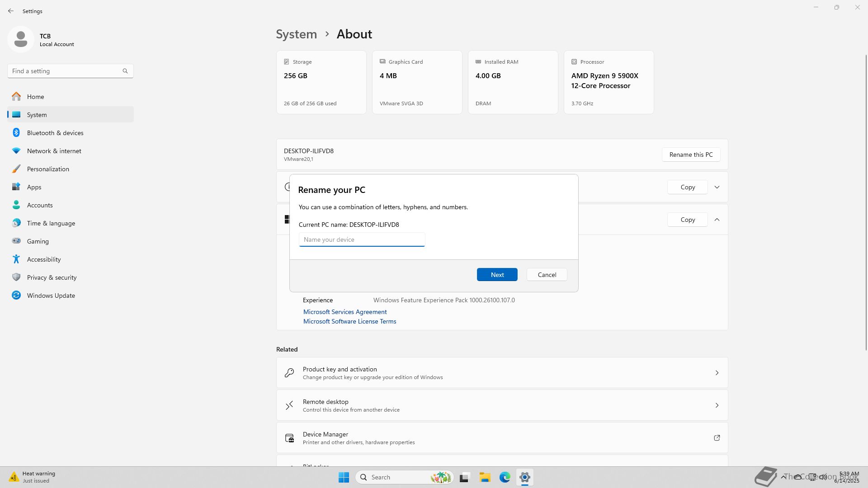This screenshot has width=868, height=488.
Task: Open Windows Update page
Action: click(x=51, y=296)
